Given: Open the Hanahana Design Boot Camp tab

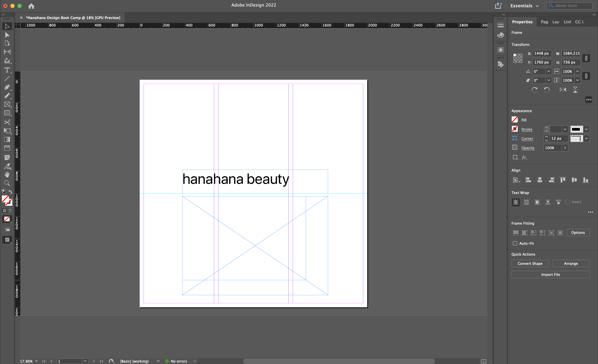Looking at the screenshot, I should [x=73, y=18].
